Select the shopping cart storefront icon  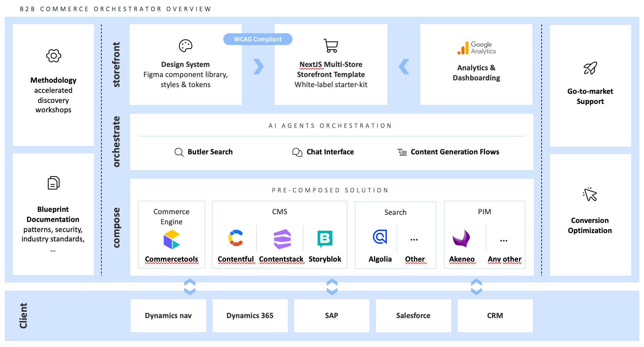coord(331,46)
